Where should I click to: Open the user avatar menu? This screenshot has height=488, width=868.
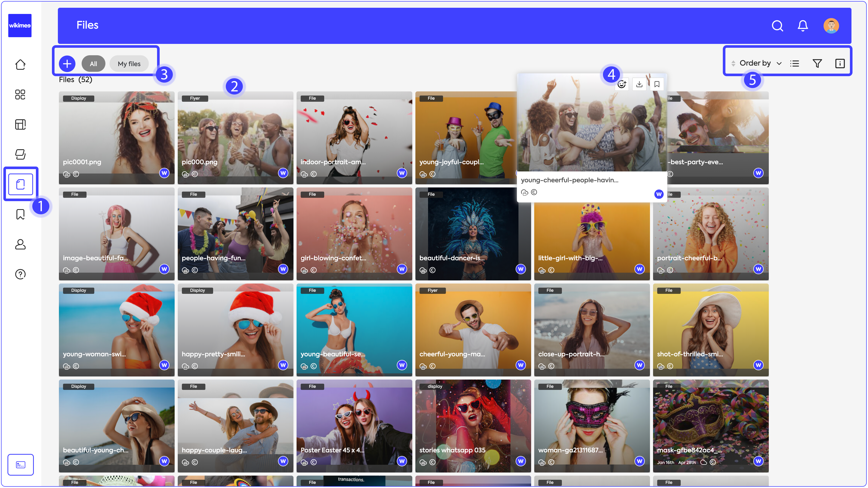click(831, 26)
